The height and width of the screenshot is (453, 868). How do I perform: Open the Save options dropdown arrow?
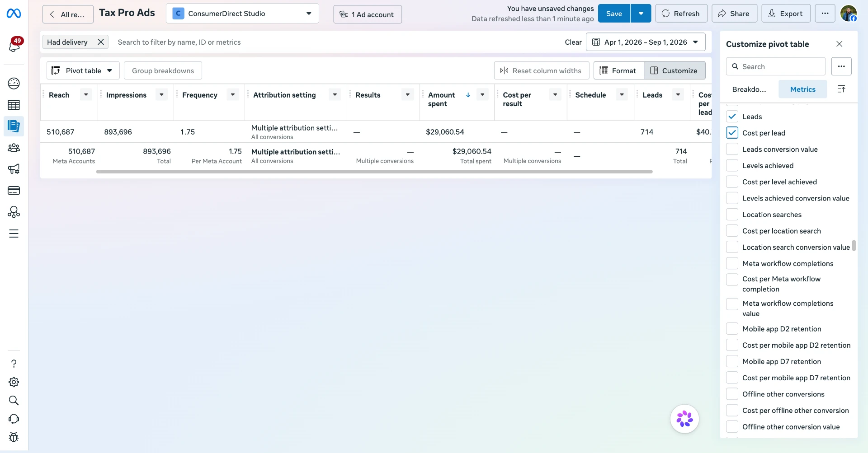pyautogui.click(x=641, y=14)
